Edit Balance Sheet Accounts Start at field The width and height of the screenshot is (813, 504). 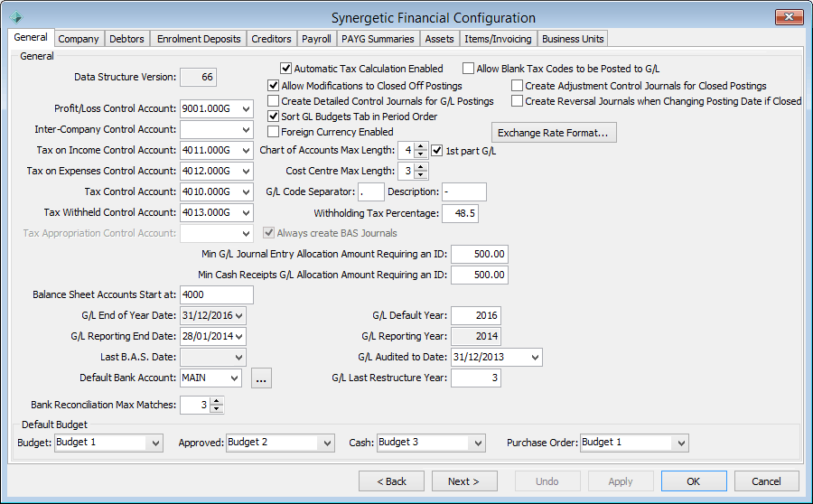point(217,295)
